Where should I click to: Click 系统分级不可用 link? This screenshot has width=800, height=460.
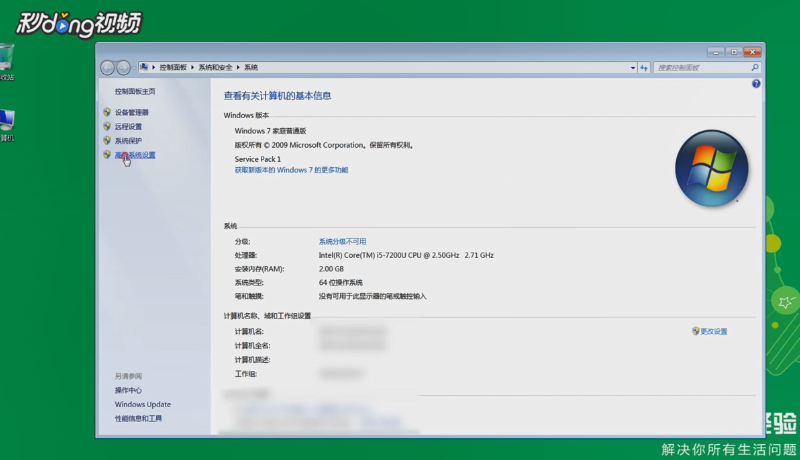pyautogui.click(x=342, y=241)
